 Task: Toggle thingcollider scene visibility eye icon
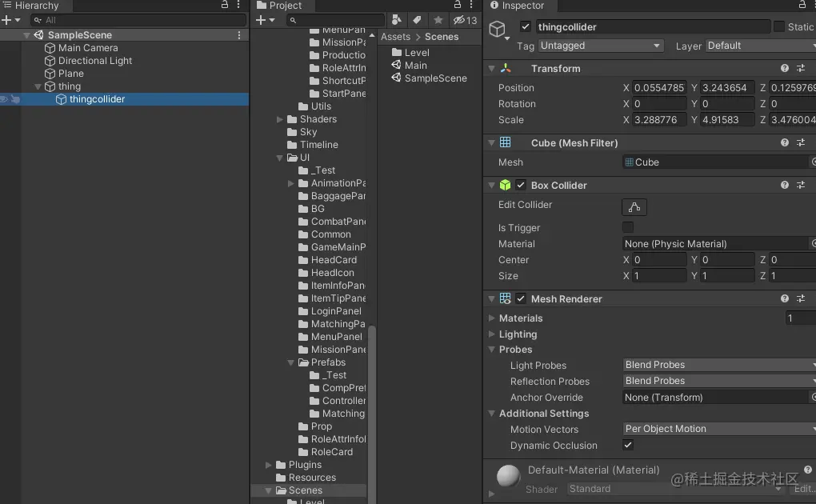pyautogui.click(x=4, y=99)
